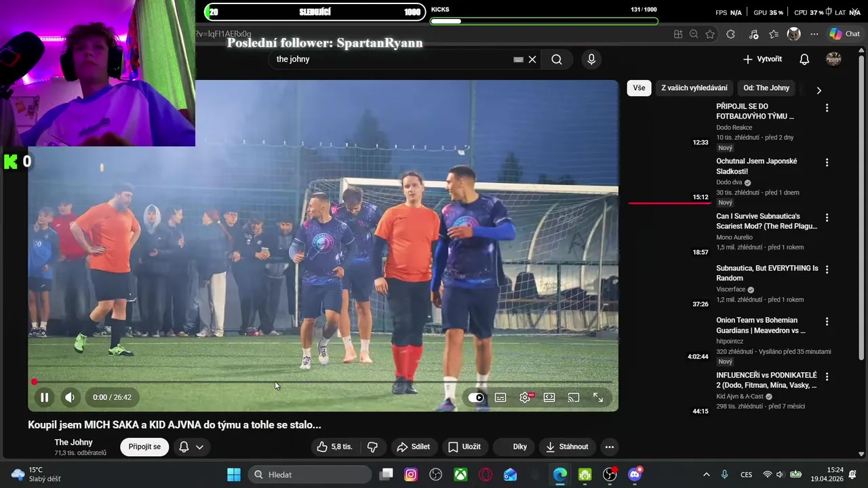Dislike the video
Viewport: 868px width, 488px height.
coord(372,447)
